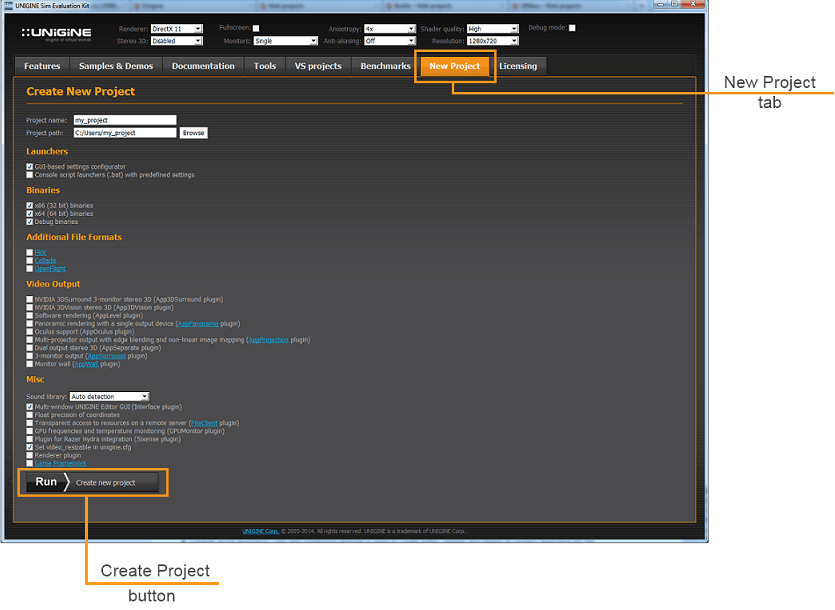This screenshot has height=610, width=835.
Task: Uncheck x86 (32 bit) binaries
Action: coord(30,206)
